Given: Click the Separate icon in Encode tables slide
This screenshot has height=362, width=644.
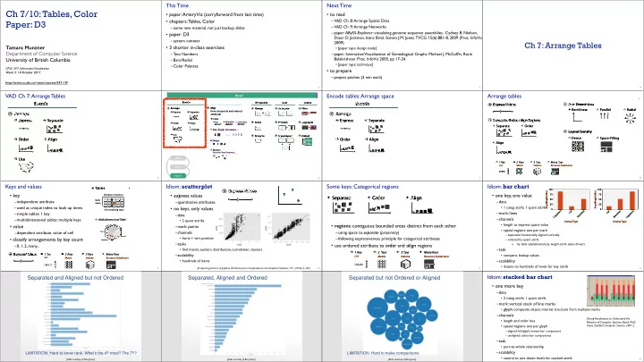Looking at the screenshot, I should (x=376, y=129).
